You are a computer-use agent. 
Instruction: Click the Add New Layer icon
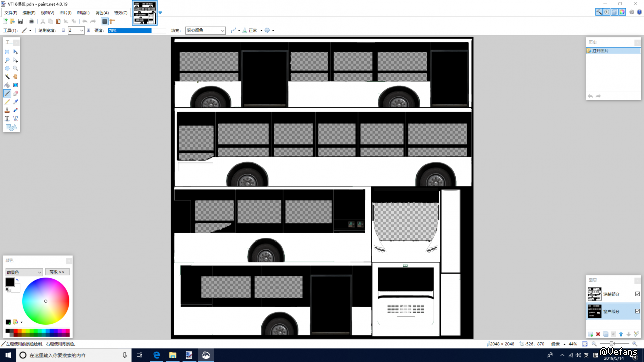point(590,334)
